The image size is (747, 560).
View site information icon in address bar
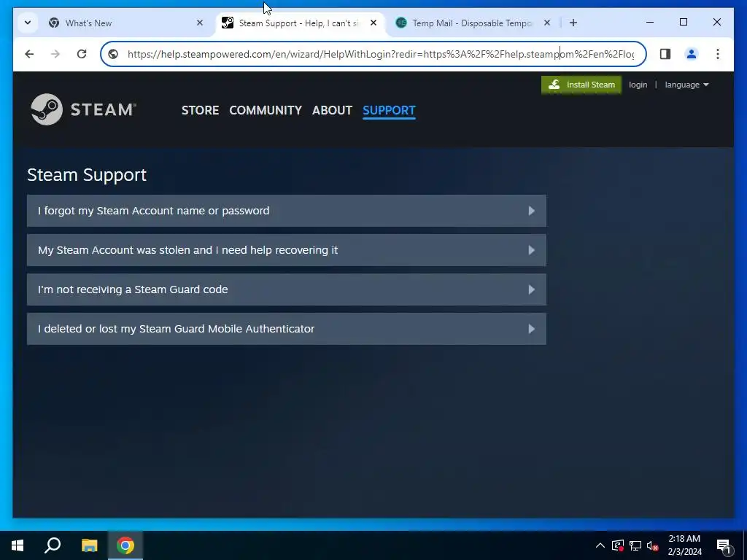[x=113, y=54]
